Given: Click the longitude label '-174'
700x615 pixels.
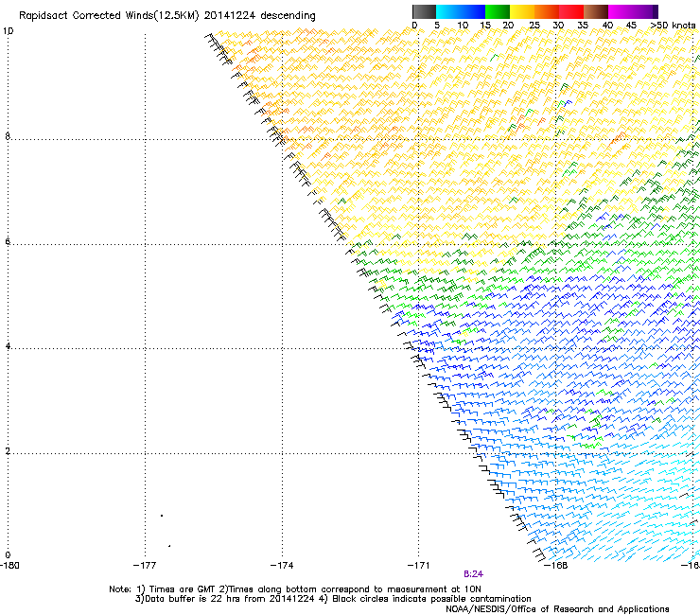Looking at the screenshot, I should 282,566.
